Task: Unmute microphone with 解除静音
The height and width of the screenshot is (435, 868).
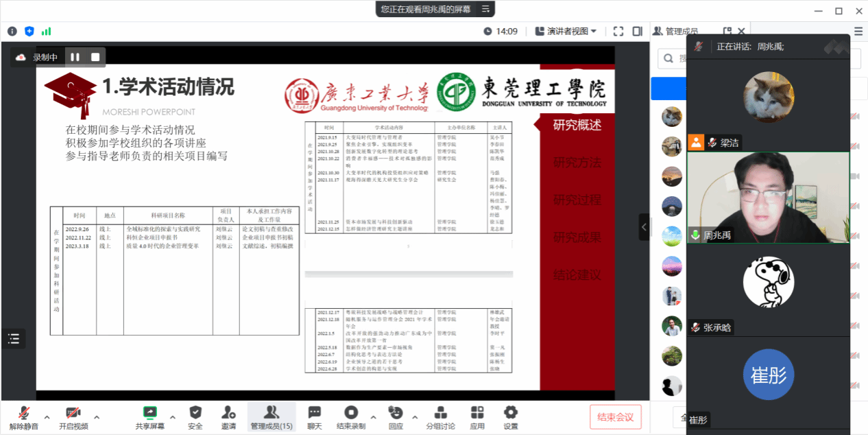Action: (23, 416)
